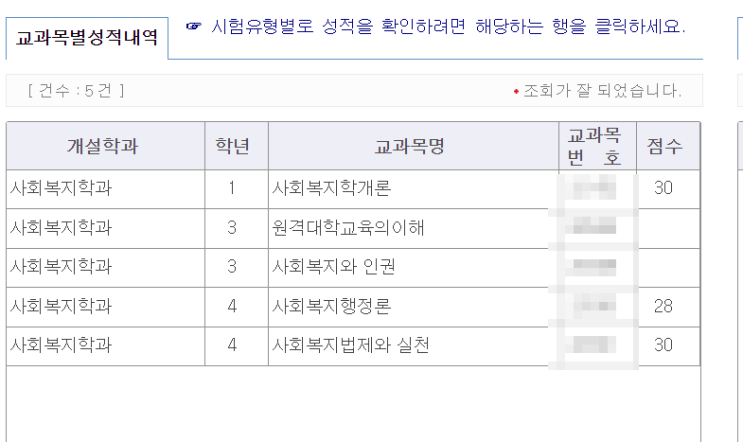Click score 28 for 사회복지행정론
The width and height of the screenshot is (743, 442).
[663, 306]
